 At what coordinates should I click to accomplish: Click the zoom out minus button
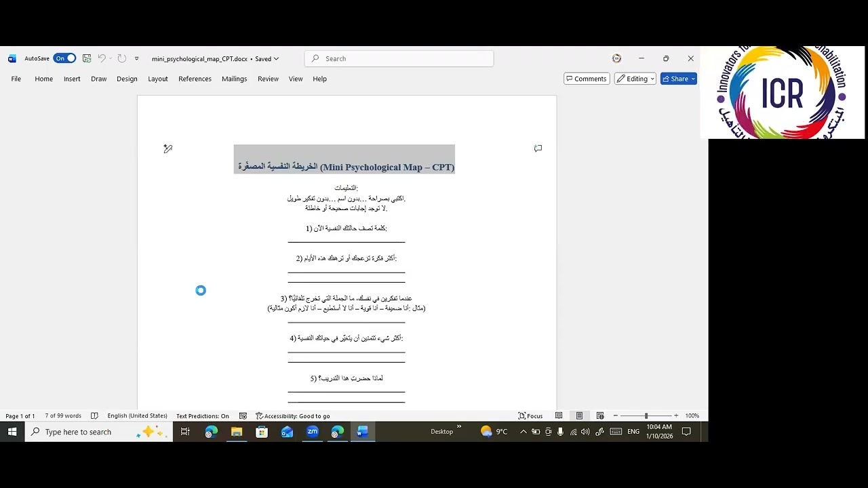point(615,415)
